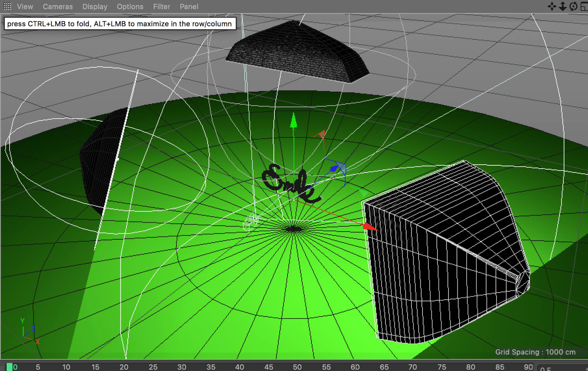
Task: Click the viewport grip handle icon
Action: (x=7, y=6)
